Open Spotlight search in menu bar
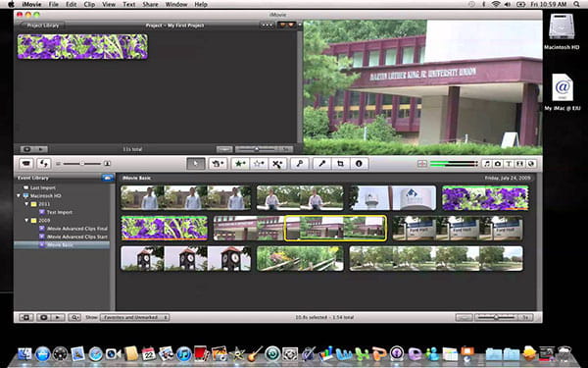588x368 pixels. coord(576,5)
